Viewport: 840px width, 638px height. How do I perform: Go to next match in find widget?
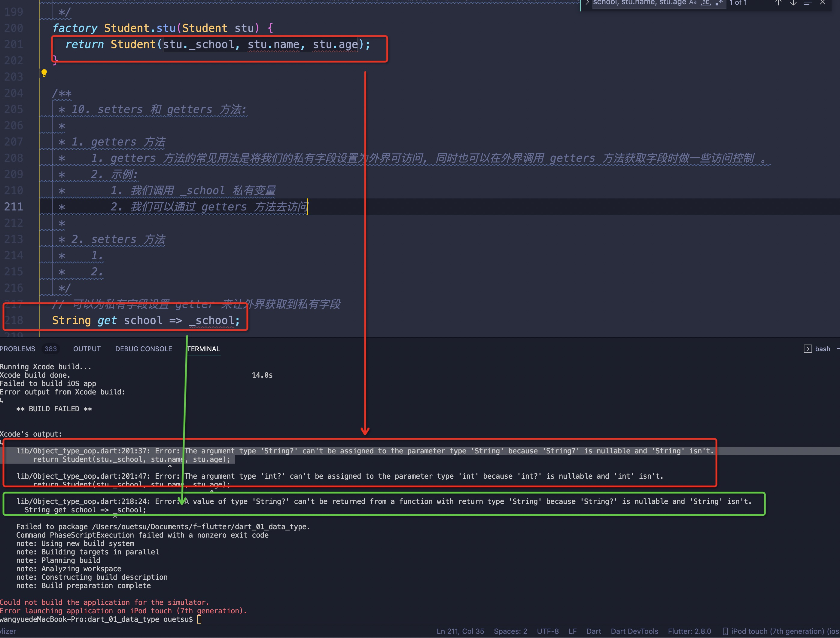click(x=793, y=3)
